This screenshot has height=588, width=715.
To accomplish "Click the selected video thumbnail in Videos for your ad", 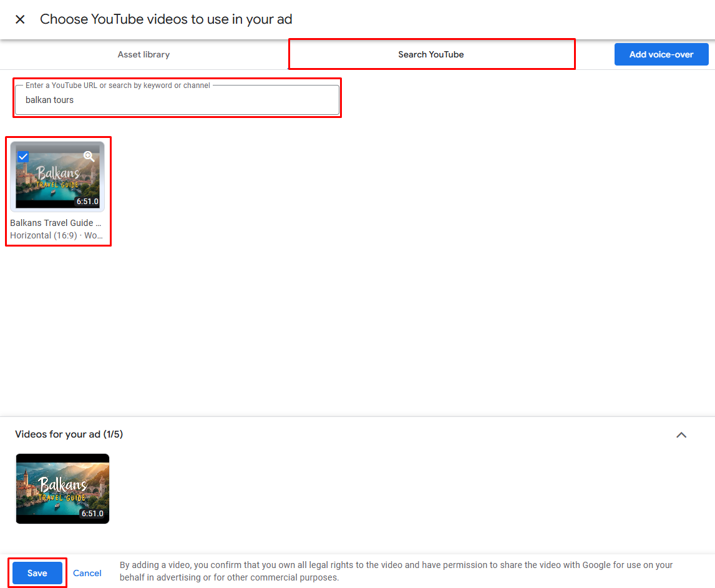I will point(62,489).
